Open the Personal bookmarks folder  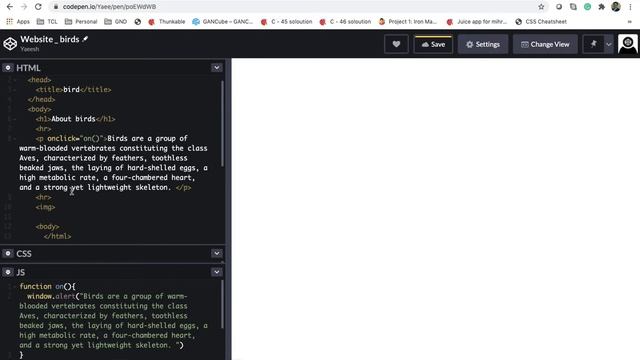tap(81, 22)
